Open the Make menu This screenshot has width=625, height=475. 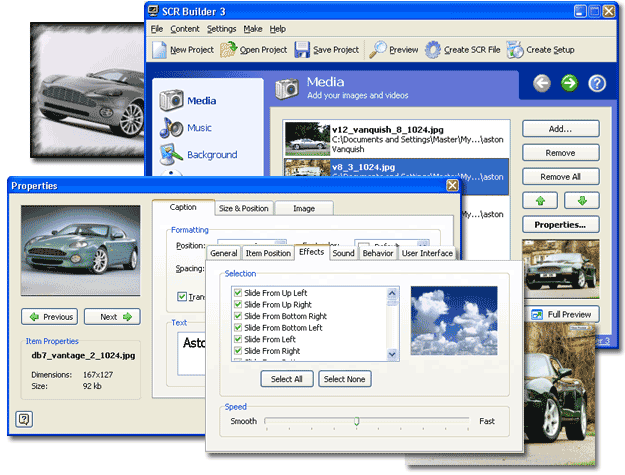(x=253, y=29)
